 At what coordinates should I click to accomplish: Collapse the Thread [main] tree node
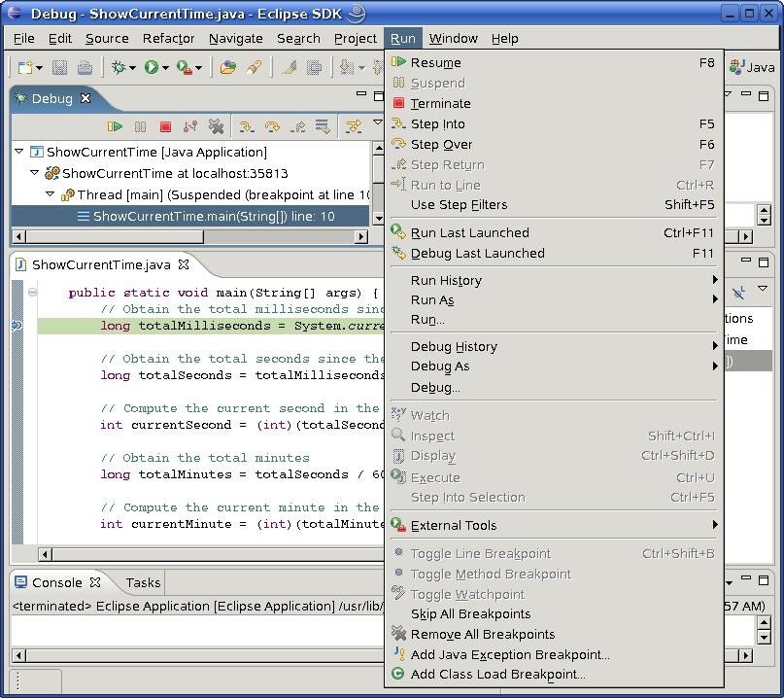click(50, 193)
